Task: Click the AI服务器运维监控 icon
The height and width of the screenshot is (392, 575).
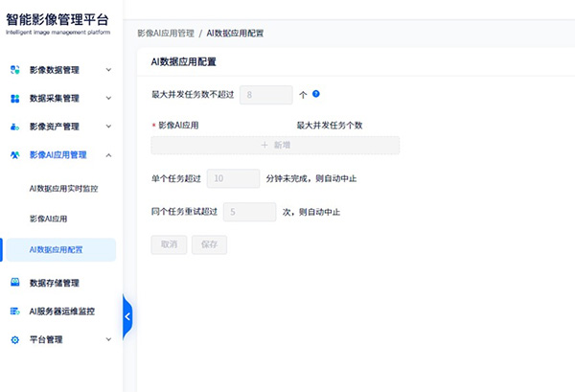Action: pos(15,311)
